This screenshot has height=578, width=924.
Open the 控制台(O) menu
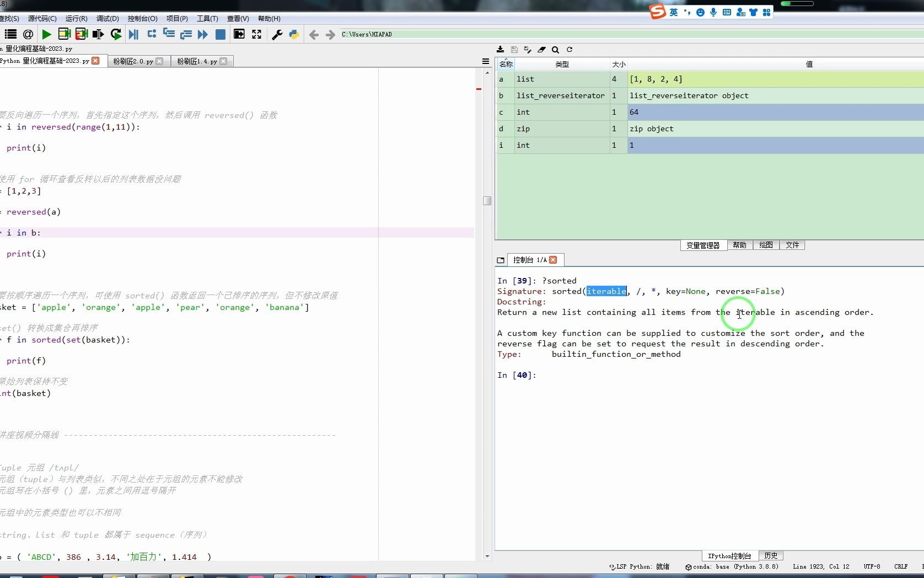coord(142,19)
